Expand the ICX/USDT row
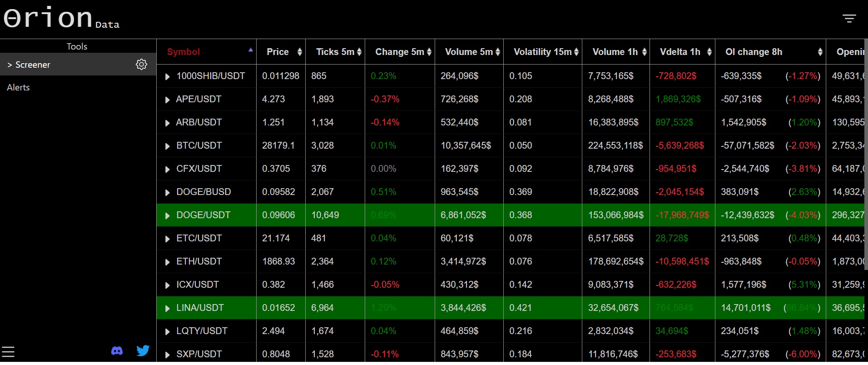This screenshot has width=868, height=365. tap(167, 285)
